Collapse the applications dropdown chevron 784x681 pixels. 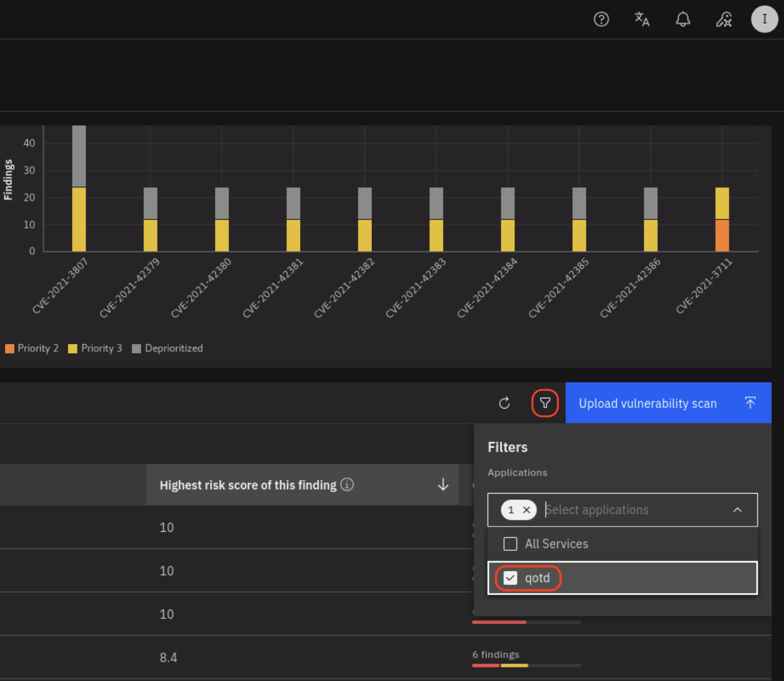tap(738, 510)
